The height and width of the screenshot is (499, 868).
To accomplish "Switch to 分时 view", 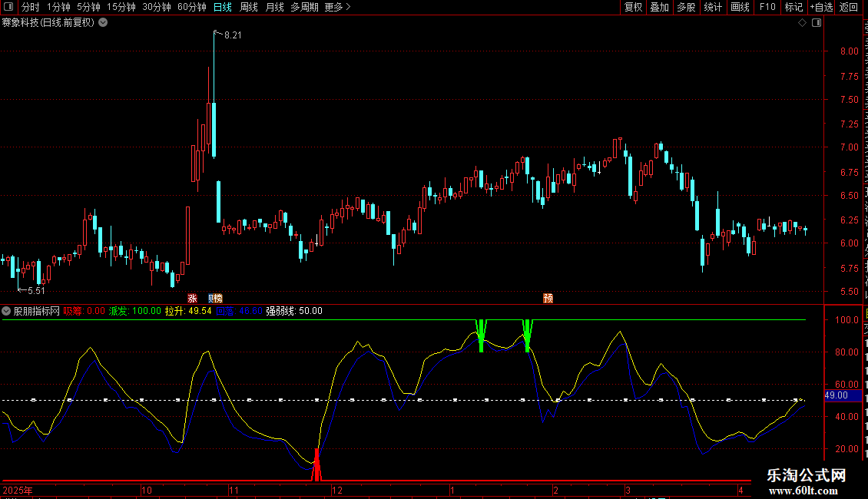I will [x=31, y=7].
